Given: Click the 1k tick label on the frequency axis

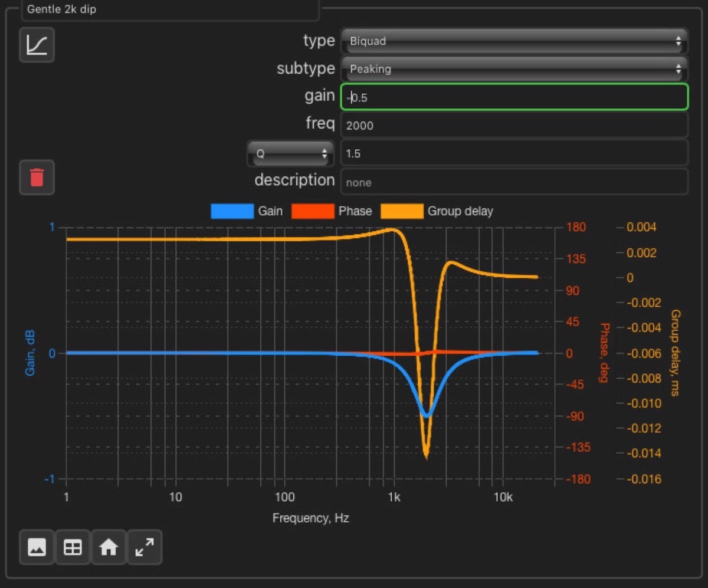Looking at the screenshot, I should click(394, 497).
